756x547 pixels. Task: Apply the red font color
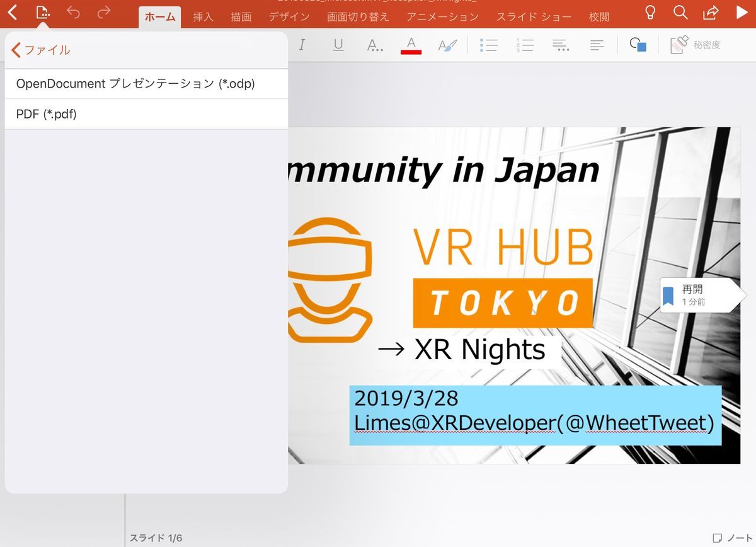[411, 45]
